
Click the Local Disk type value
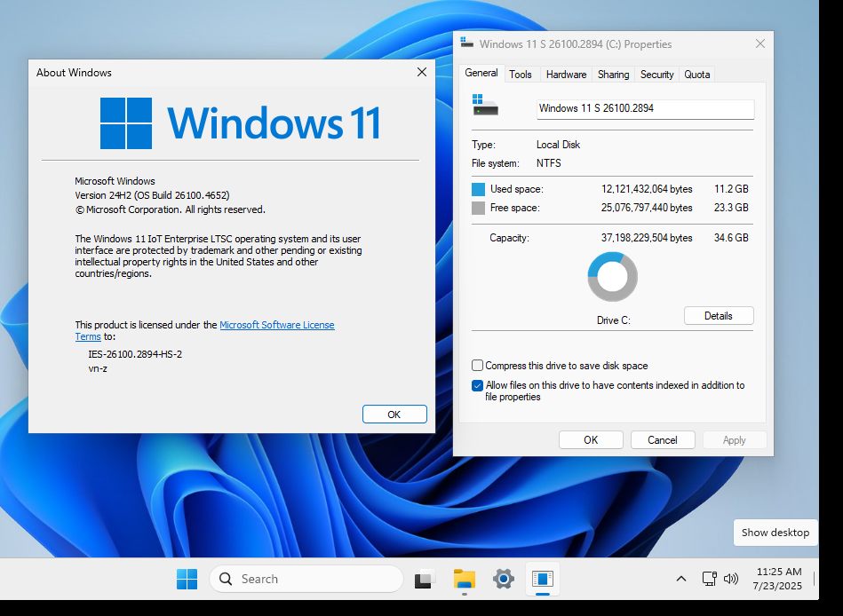pos(558,145)
